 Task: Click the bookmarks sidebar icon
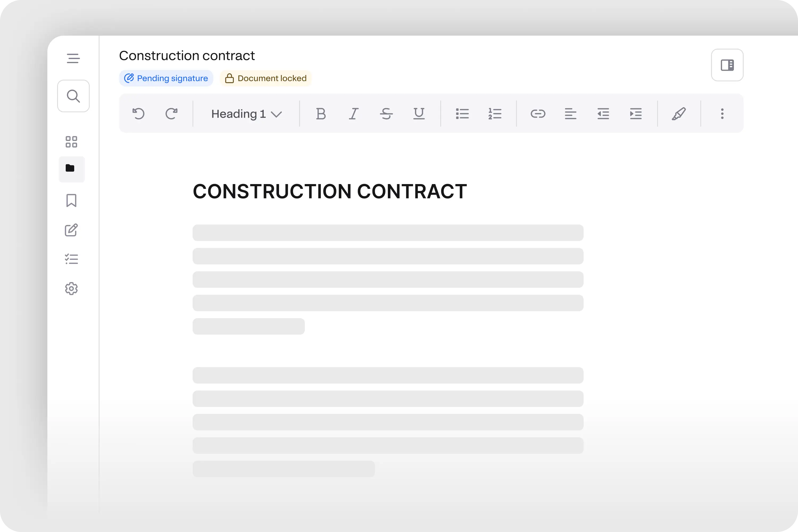coord(72,201)
